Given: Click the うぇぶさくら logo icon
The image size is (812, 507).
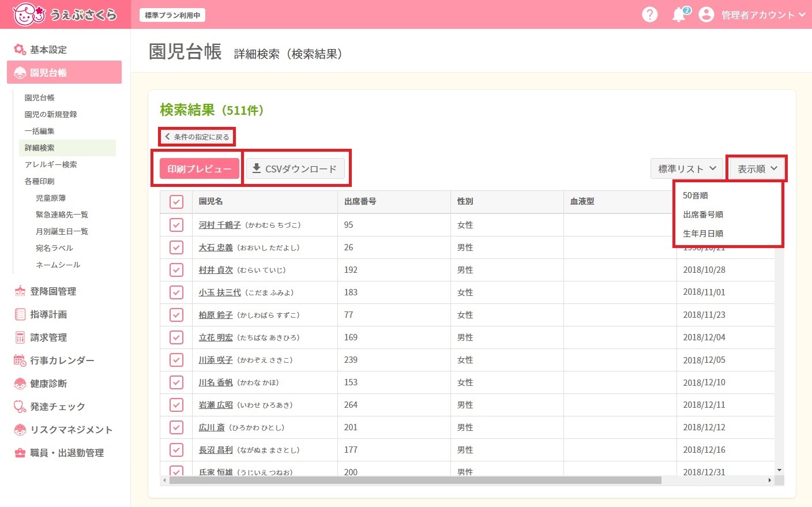Looking at the screenshot, I should click(x=29, y=14).
